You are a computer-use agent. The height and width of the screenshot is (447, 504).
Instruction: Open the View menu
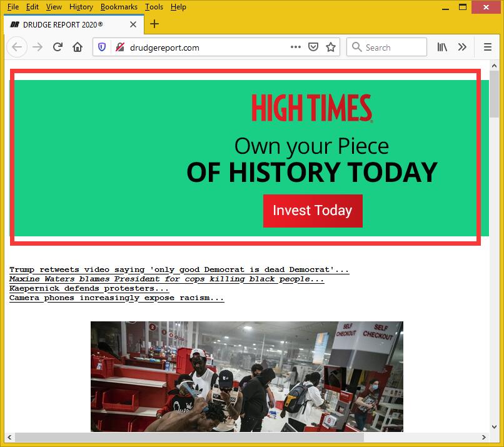[x=54, y=7]
